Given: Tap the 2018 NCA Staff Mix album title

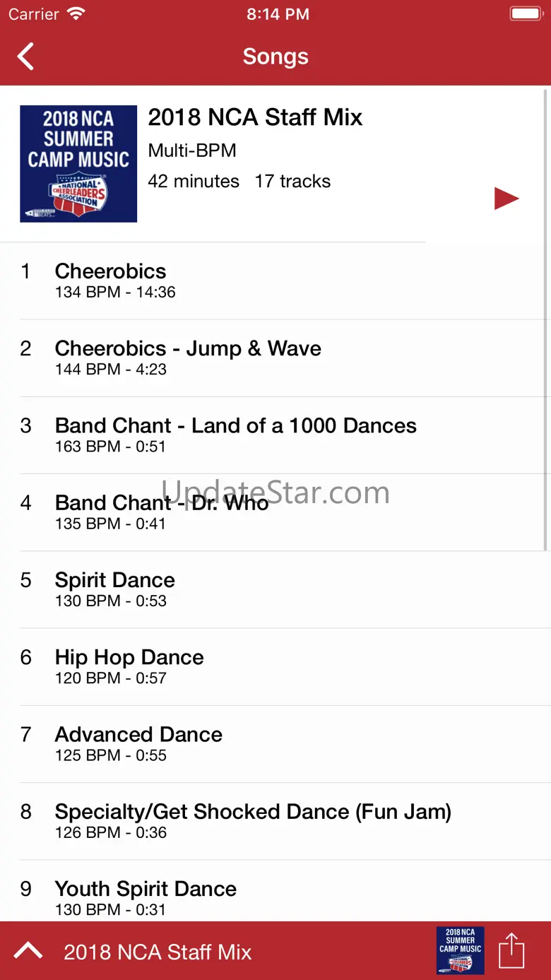Looking at the screenshot, I should pyautogui.click(x=255, y=117).
